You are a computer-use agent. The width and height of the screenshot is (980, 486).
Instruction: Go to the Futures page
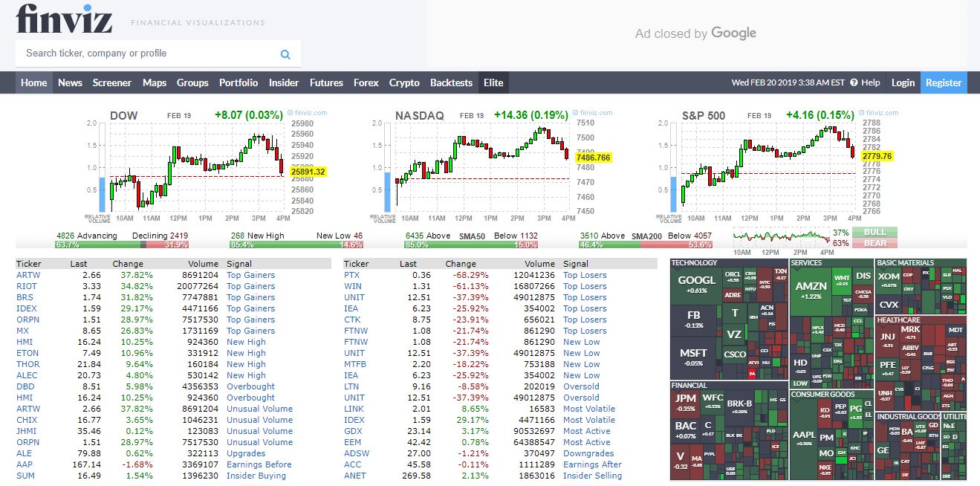click(326, 82)
